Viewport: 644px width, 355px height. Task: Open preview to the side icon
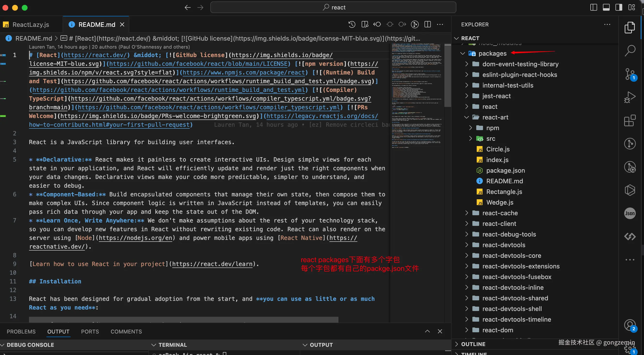click(365, 24)
